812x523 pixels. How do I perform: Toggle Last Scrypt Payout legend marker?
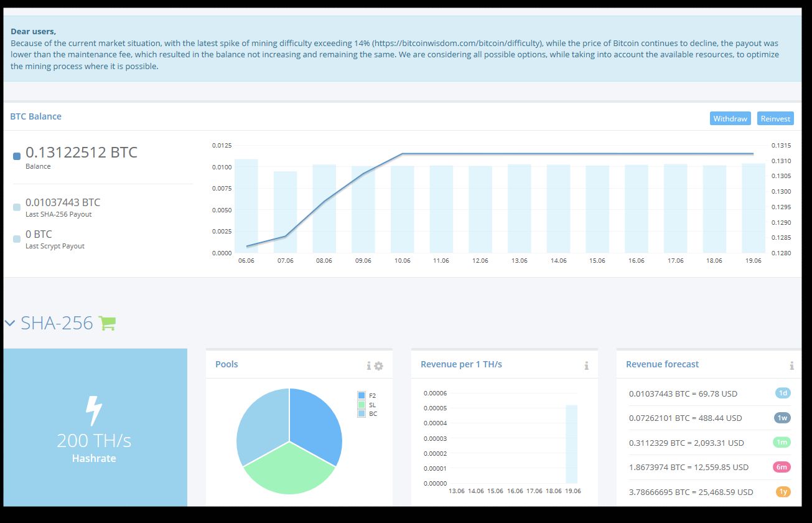point(17,238)
